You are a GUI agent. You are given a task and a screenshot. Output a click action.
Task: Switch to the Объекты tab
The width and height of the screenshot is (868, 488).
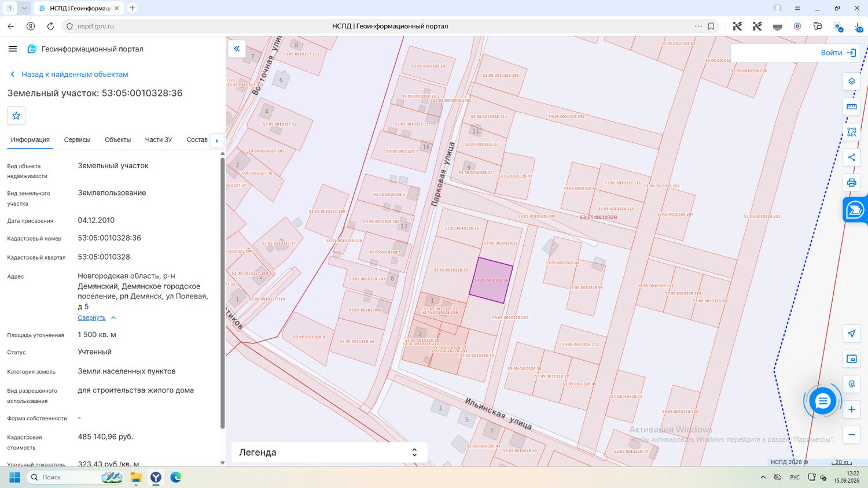[x=117, y=140]
